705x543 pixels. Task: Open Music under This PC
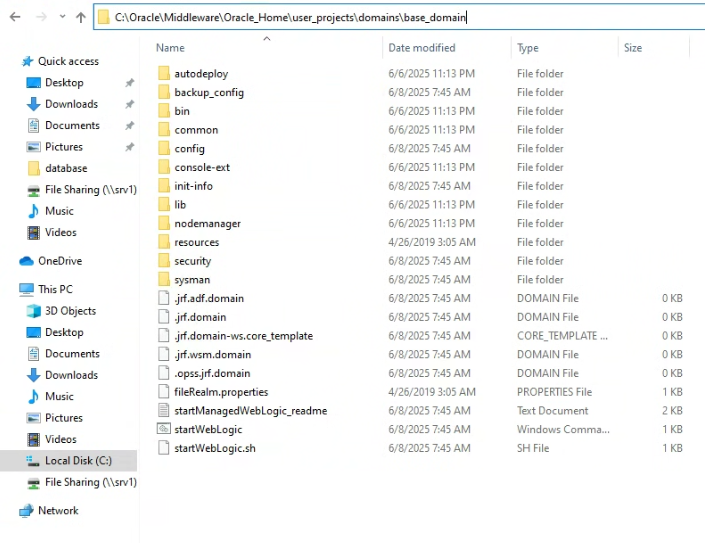pos(59,396)
